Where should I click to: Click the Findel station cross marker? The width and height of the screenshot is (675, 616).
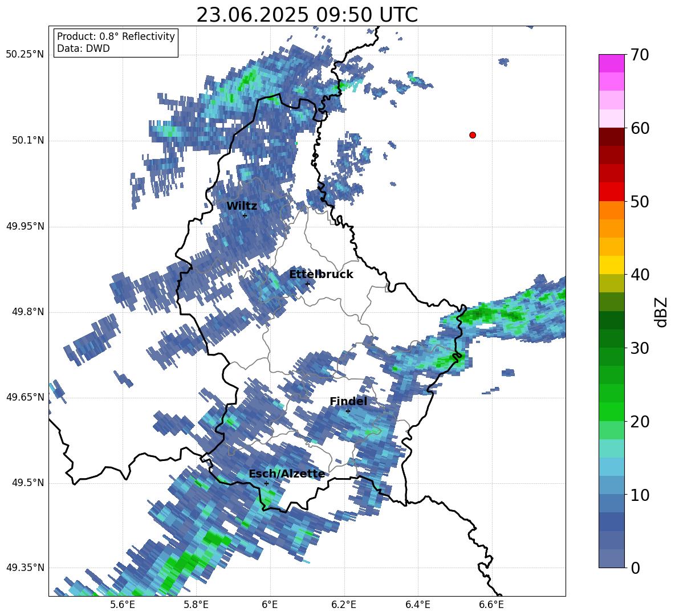(x=348, y=411)
